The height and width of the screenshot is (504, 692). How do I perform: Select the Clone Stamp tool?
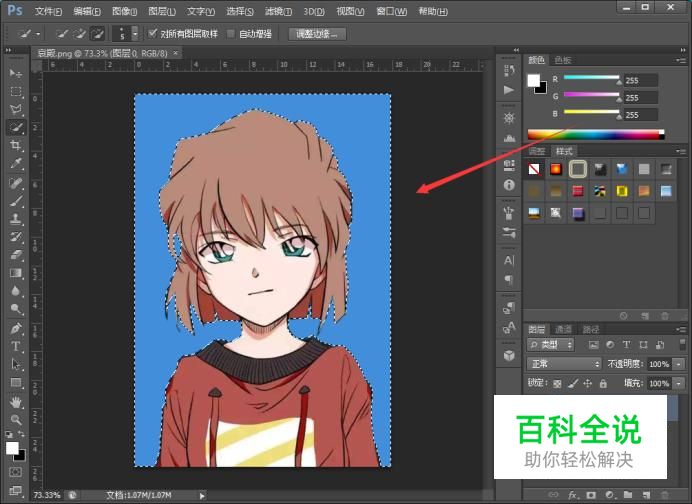point(16,218)
